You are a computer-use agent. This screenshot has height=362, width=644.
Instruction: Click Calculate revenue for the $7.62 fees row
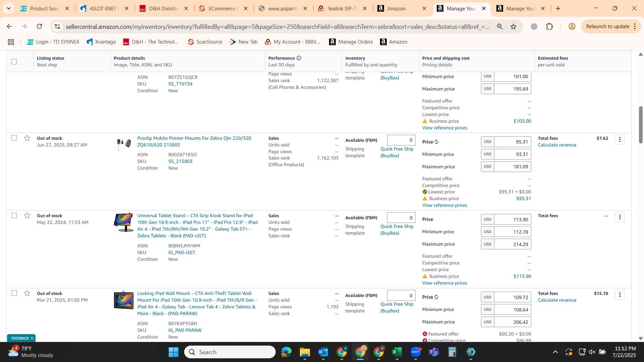(x=557, y=145)
